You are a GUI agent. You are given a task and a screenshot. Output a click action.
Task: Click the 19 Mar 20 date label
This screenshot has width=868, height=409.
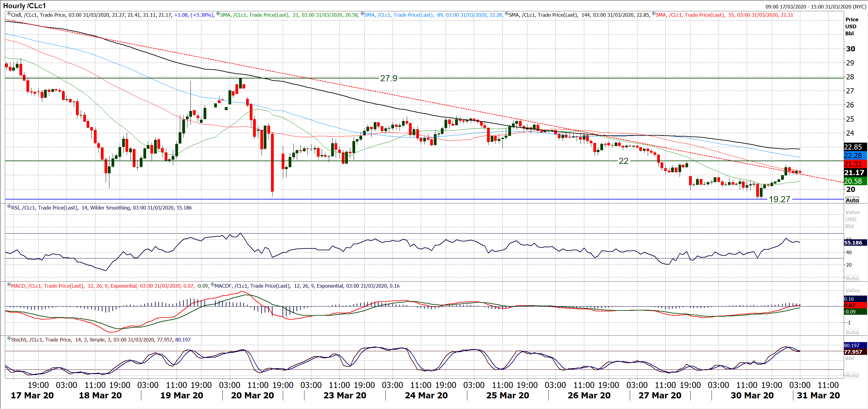(x=182, y=396)
